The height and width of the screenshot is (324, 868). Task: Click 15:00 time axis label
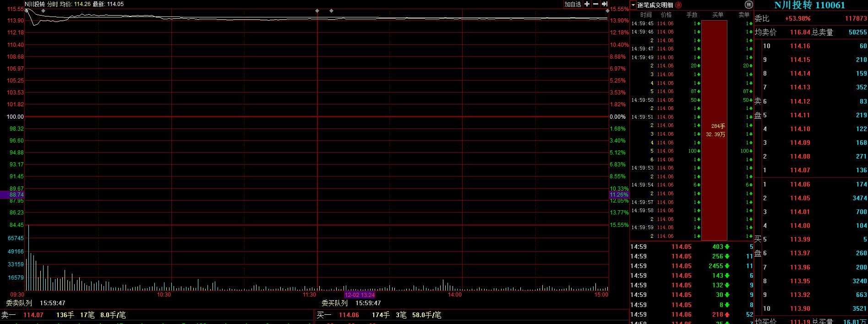601,295
